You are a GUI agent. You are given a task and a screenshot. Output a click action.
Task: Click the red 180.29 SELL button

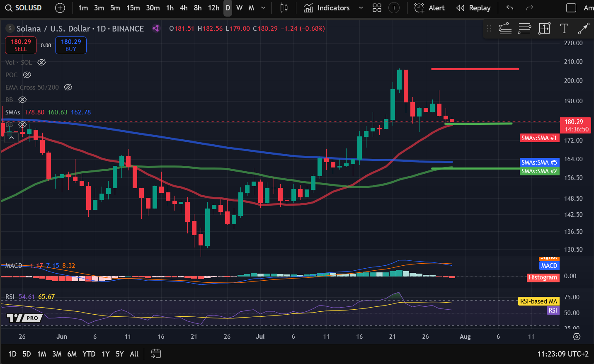pos(21,45)
